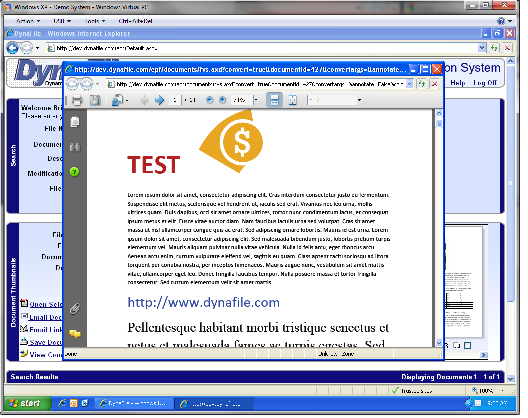
Task: Open main IE recent pages dropdown arrow
Action: tap(37, 48)
